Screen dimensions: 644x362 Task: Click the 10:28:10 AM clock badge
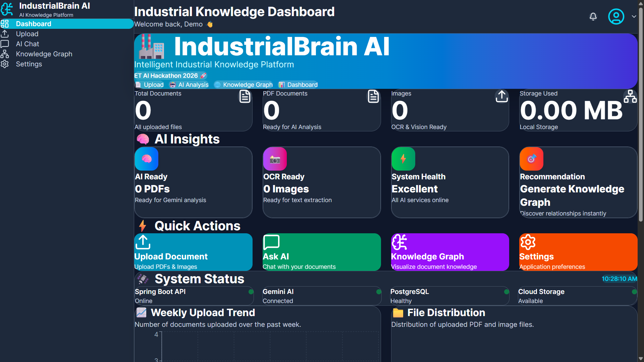coord(619,279)
